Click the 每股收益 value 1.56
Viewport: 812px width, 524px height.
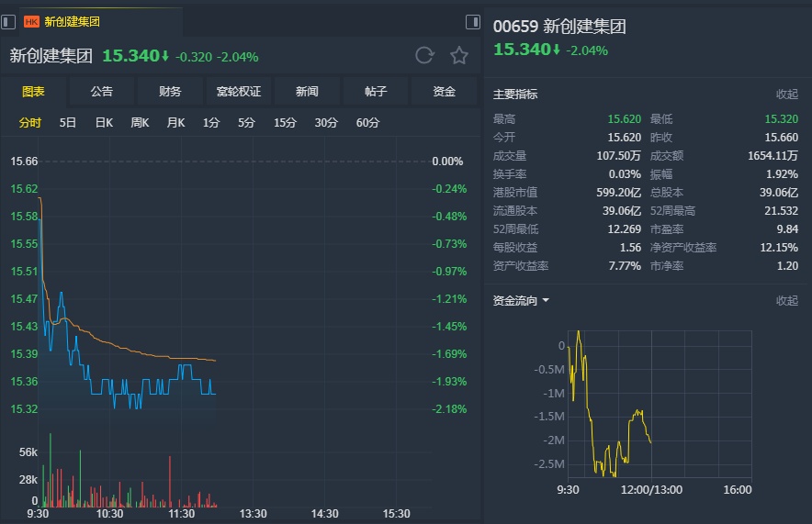(630, 247)
